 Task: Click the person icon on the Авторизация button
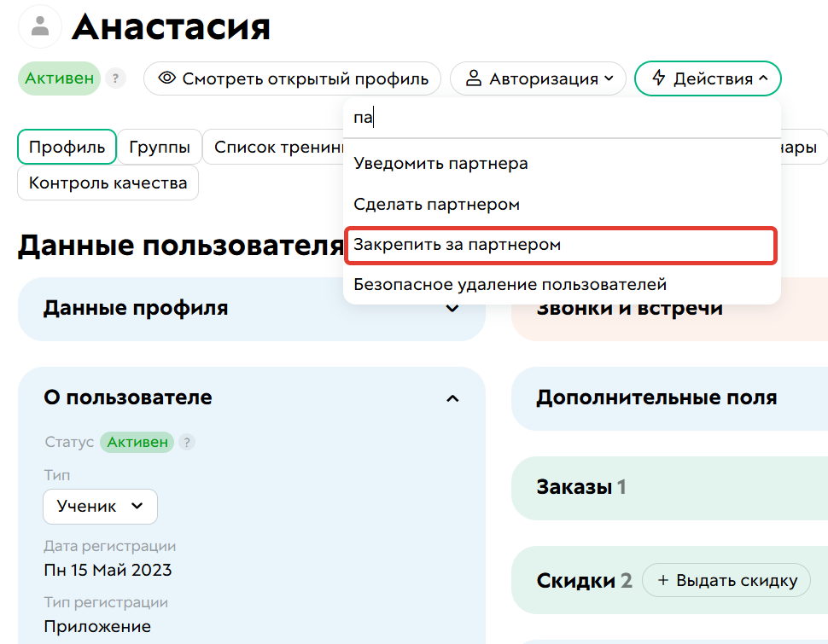pos(473,78)
